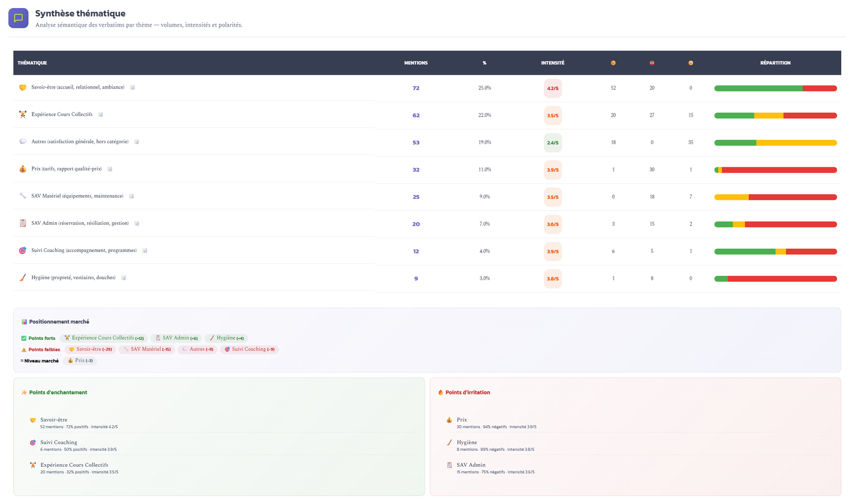Click the Savoir-être (-29) weakness chip
Screen dimensions: 853x504
pos(90,349)
